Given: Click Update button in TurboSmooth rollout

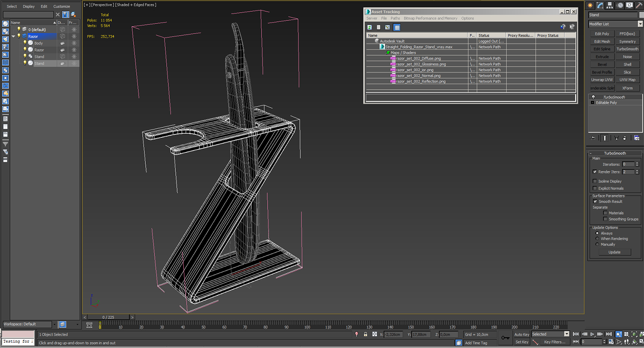Looking at the screenshot, I should [614, 252].
